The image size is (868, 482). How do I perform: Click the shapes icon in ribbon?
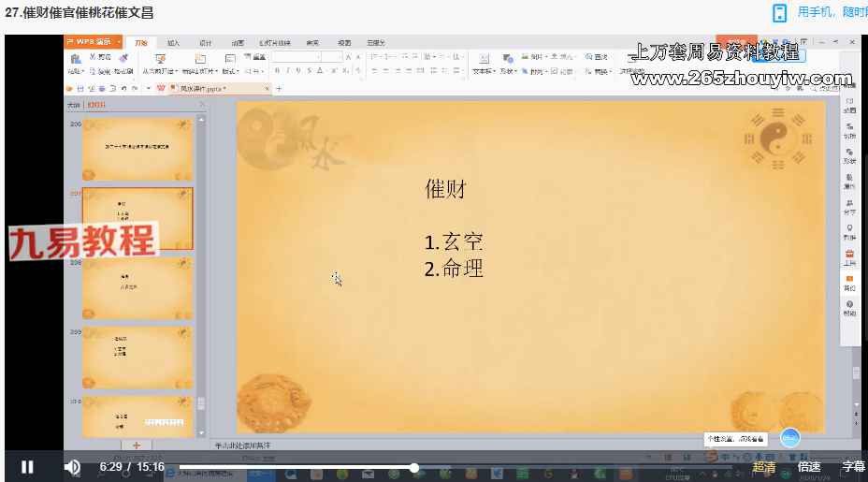pos(507,60)
